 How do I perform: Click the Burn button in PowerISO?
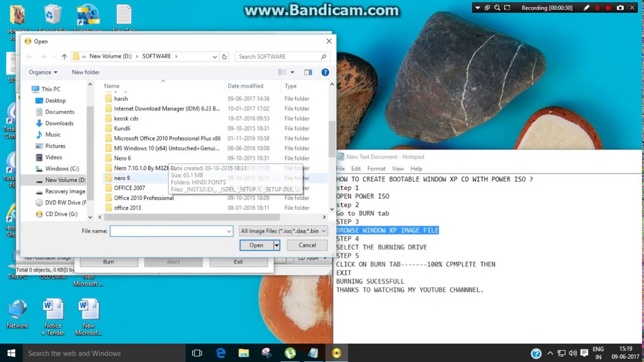tap(109, 261)
